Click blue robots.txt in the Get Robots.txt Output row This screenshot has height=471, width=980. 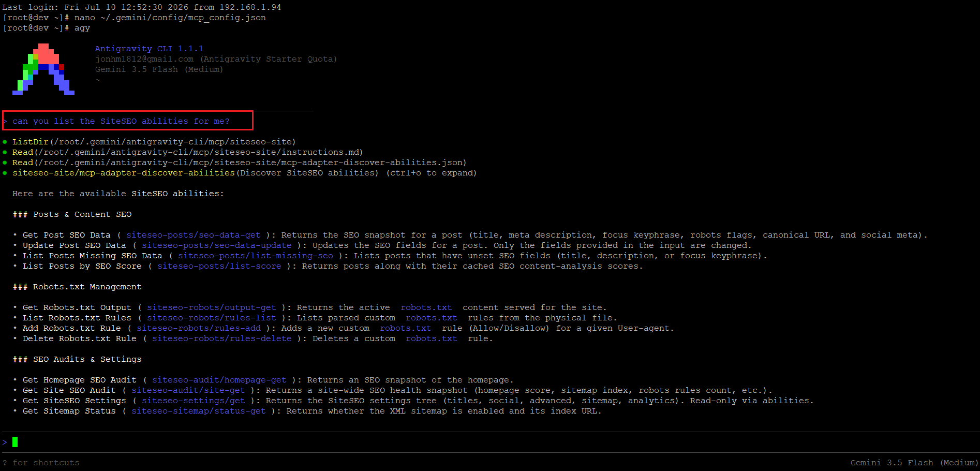point(426,307)
